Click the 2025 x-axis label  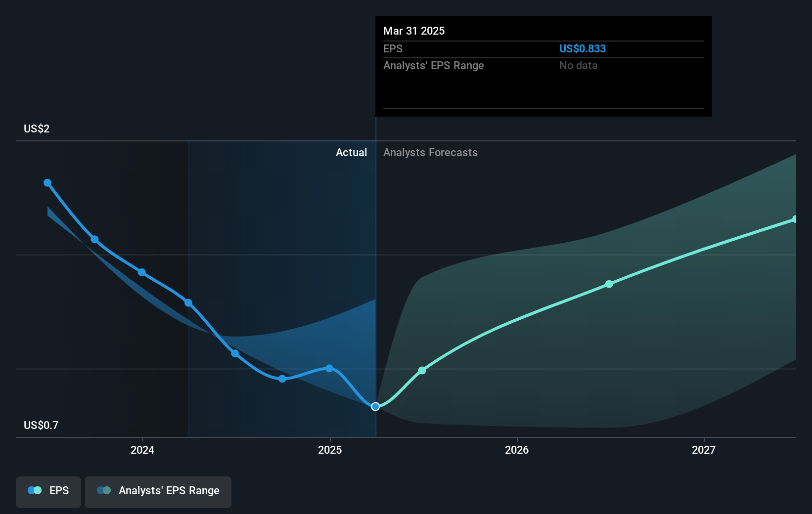[x=330, y=450]
